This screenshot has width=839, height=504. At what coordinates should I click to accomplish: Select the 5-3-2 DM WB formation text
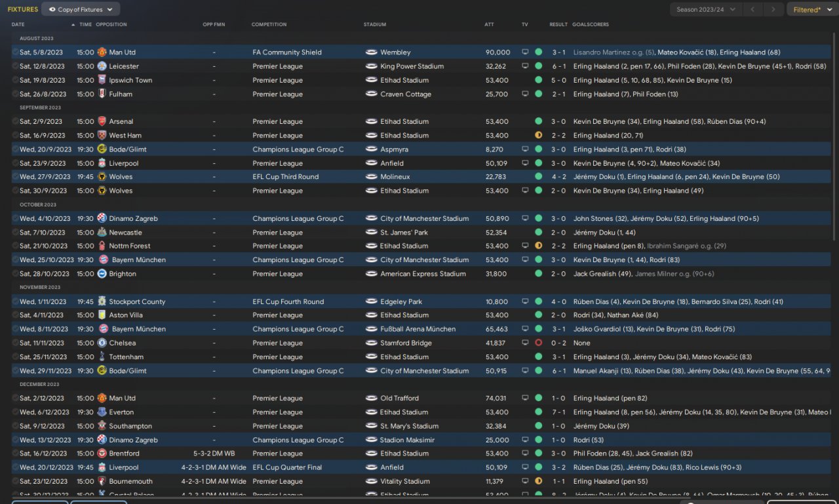[x=214, y=454]
